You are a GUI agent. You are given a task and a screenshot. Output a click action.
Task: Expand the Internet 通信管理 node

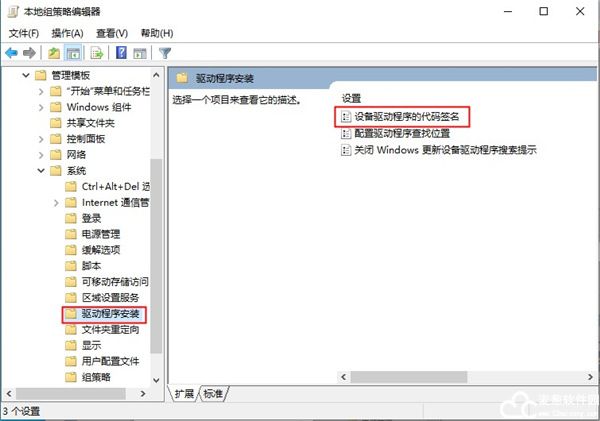[56, 203]
